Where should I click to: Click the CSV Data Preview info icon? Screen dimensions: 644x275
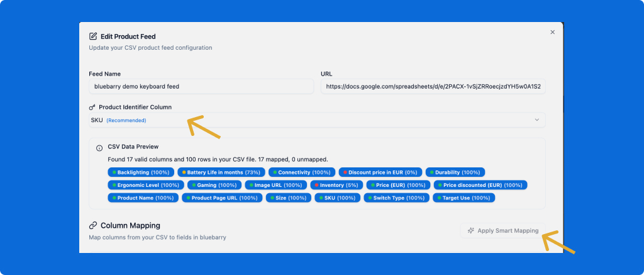pyautogui.click(x=99, y=148)
